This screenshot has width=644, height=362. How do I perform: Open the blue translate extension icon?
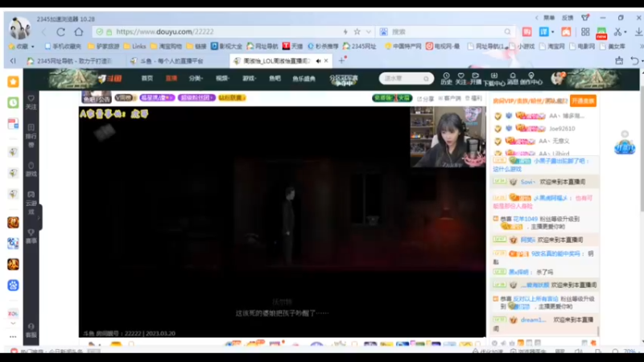(x=544, y=31)
